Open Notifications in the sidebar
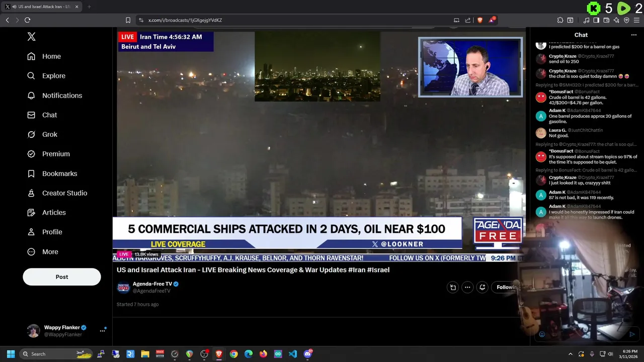This screenshot has height=362, width=644. pos(54,96)
